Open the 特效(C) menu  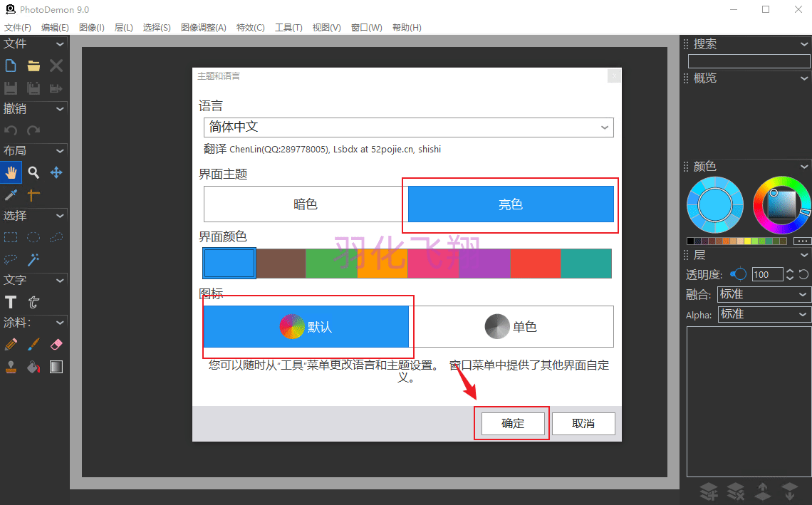[x=251, y=28]
